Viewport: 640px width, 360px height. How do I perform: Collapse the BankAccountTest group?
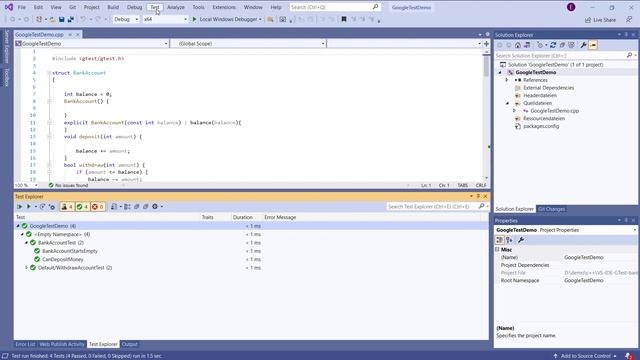[27, 242]
